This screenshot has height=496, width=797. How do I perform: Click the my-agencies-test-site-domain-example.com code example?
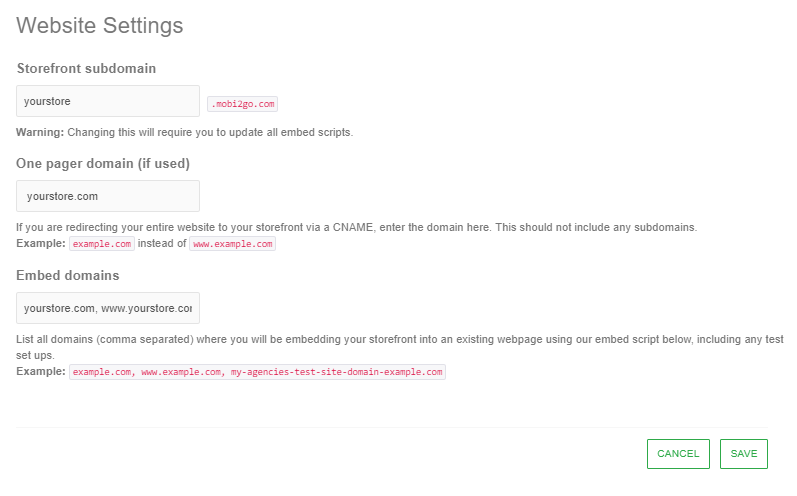pos(336,371)
